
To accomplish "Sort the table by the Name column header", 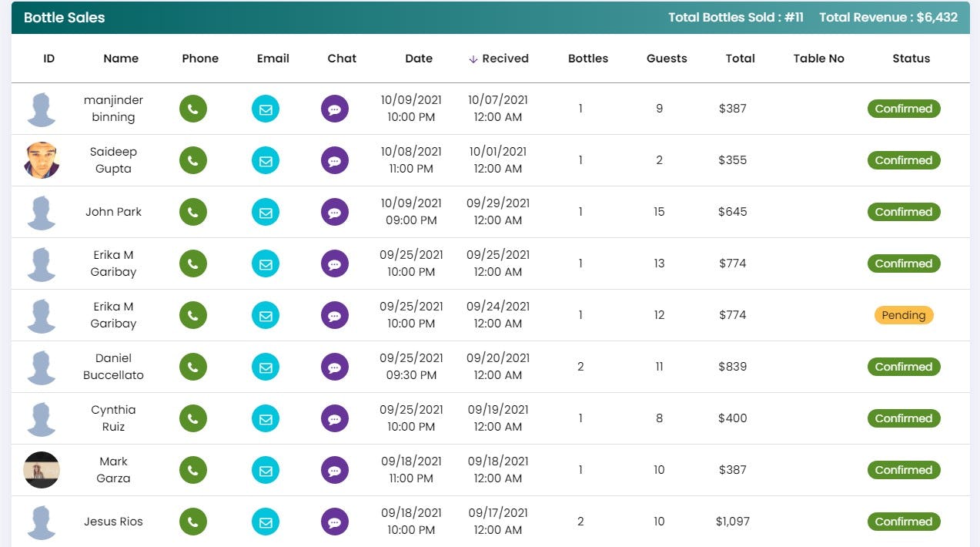I will (x=120, y=58).
